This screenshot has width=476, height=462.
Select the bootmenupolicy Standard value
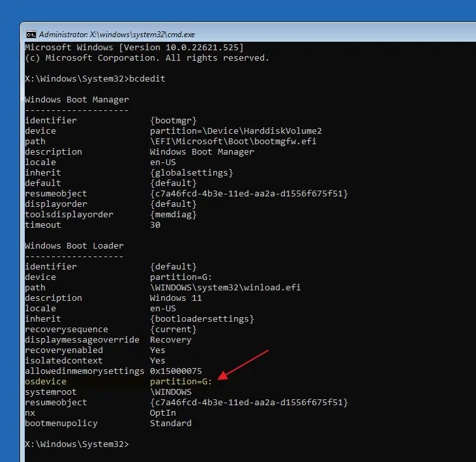tap(171, 423)
